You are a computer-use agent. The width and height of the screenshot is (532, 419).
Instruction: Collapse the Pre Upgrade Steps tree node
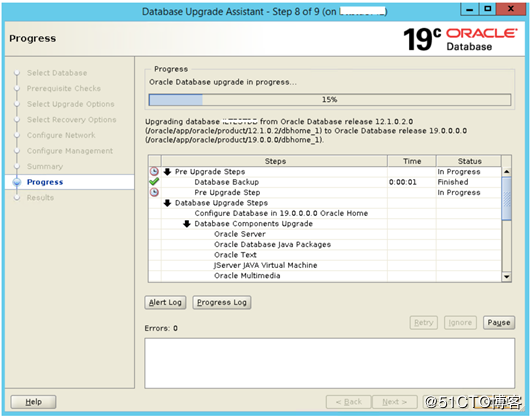[167, 172]
